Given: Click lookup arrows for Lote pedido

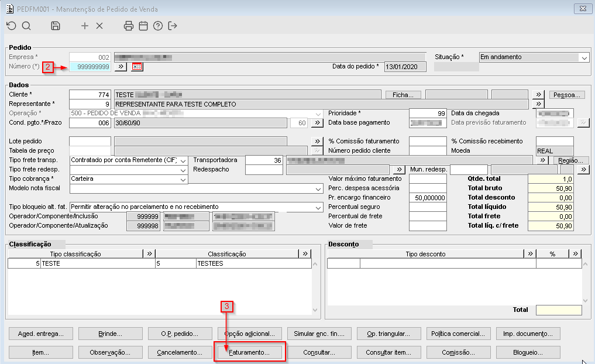Looking at the screenshot, I should pos(317,141).
